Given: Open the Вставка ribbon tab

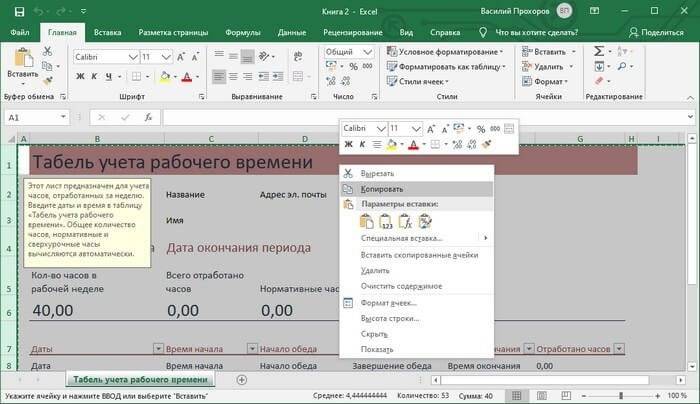Looking at the screenshot, I should tap(106, 32).
